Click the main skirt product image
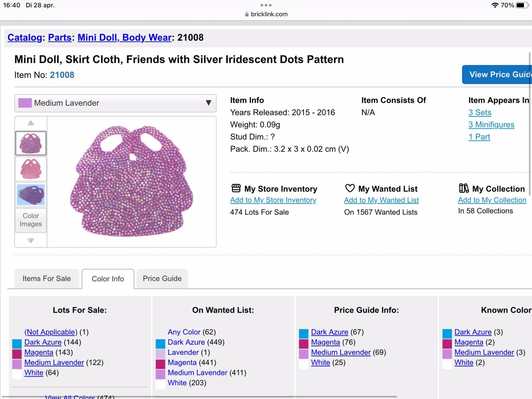The image size is (532, 399). (x=132, y=182)
